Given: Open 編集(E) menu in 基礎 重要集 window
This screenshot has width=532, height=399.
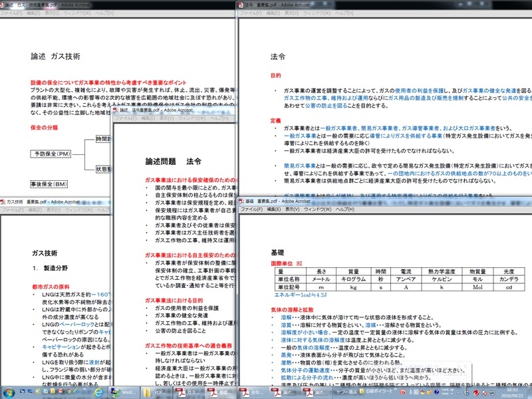Looking at the screenshot, I should [273, 209].
